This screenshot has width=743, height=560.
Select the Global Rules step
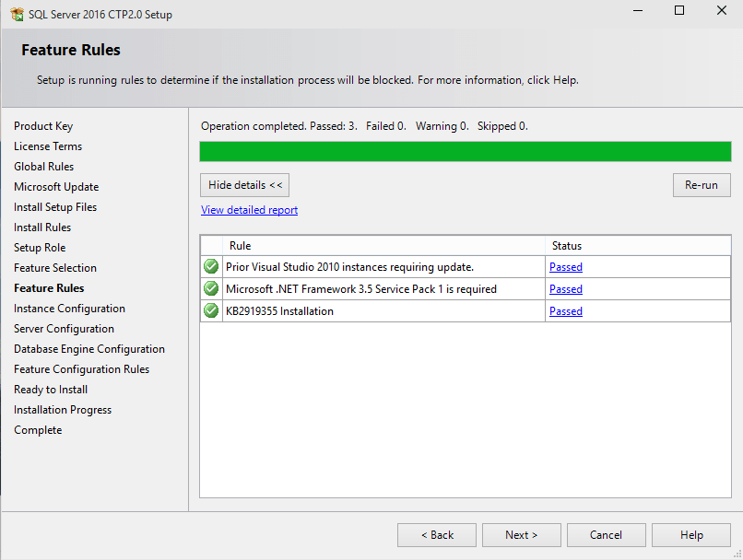point(43,167)
